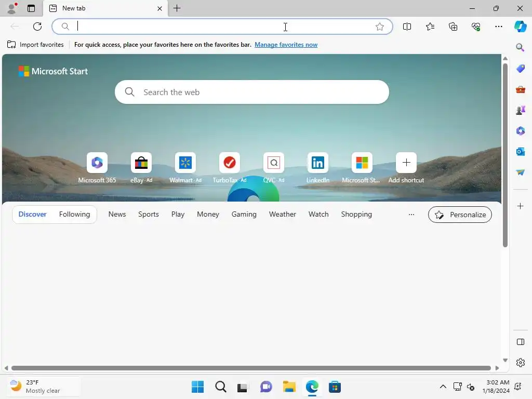This screenshot has height=399, width=532.
Task: Open sidebar Shopping tag icon
Action: point(520,68)
